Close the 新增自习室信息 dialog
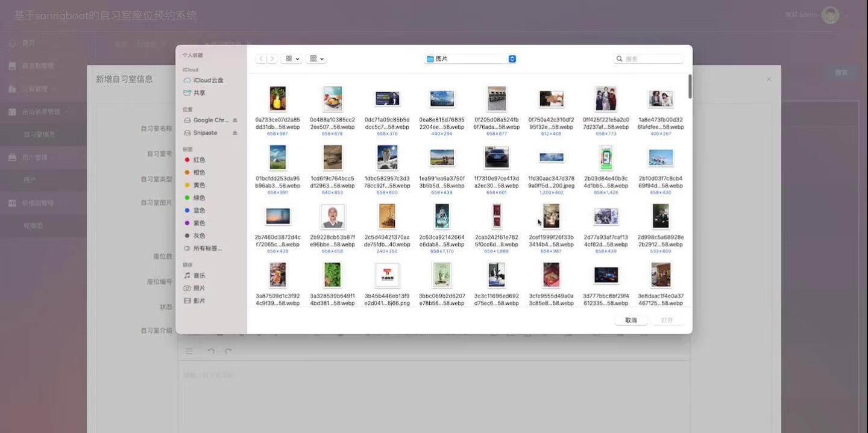Screen dimensions: 868x433 (x=769, y=79)
